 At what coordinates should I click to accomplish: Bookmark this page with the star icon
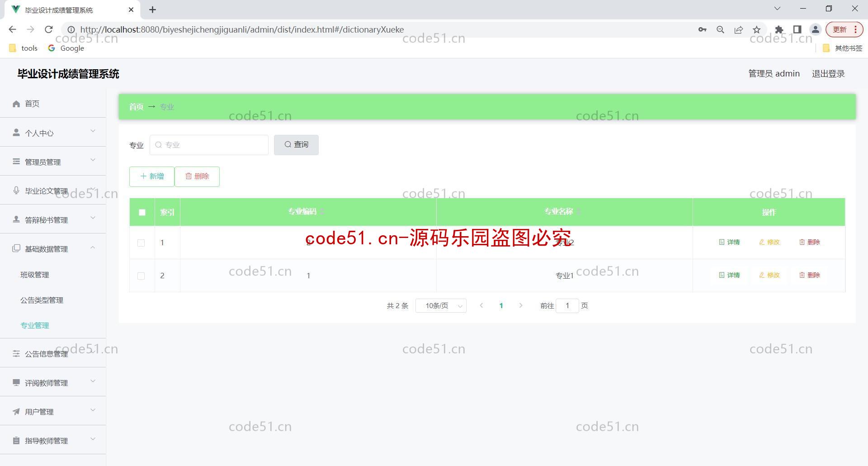(757, 29)
